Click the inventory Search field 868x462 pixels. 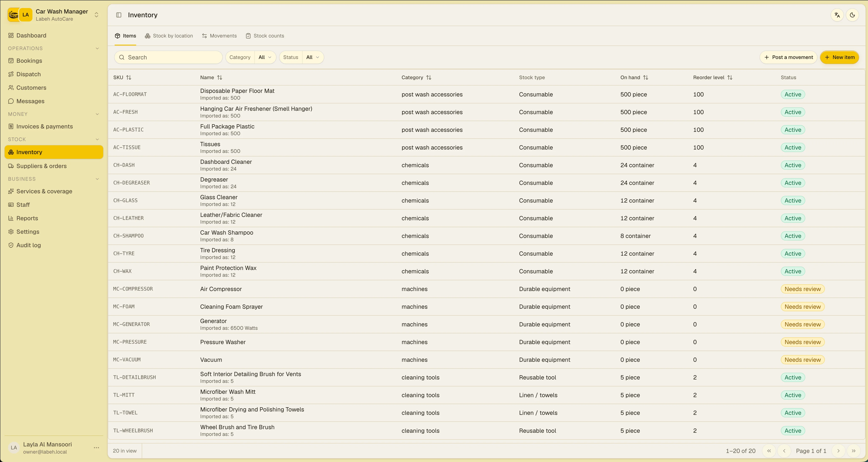pos(168,57)
